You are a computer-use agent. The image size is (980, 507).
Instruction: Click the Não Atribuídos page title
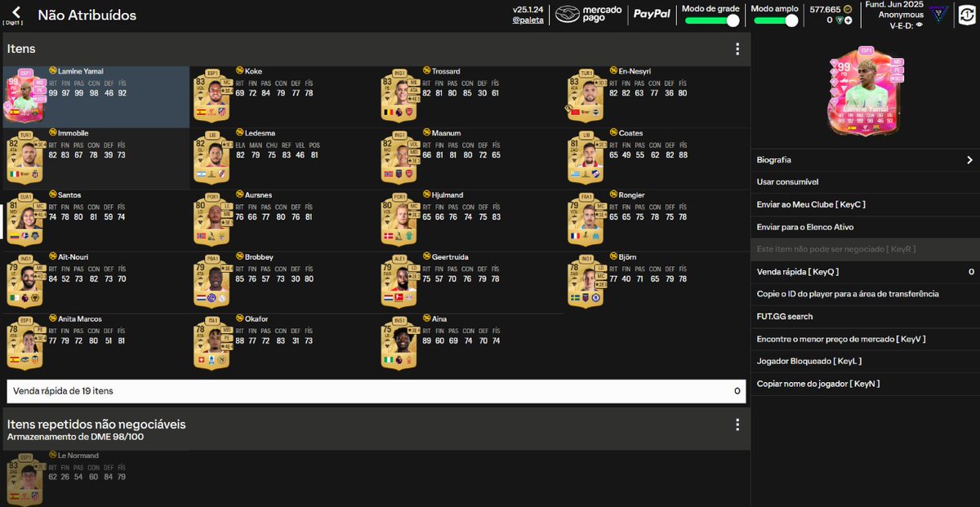point(87,16)
